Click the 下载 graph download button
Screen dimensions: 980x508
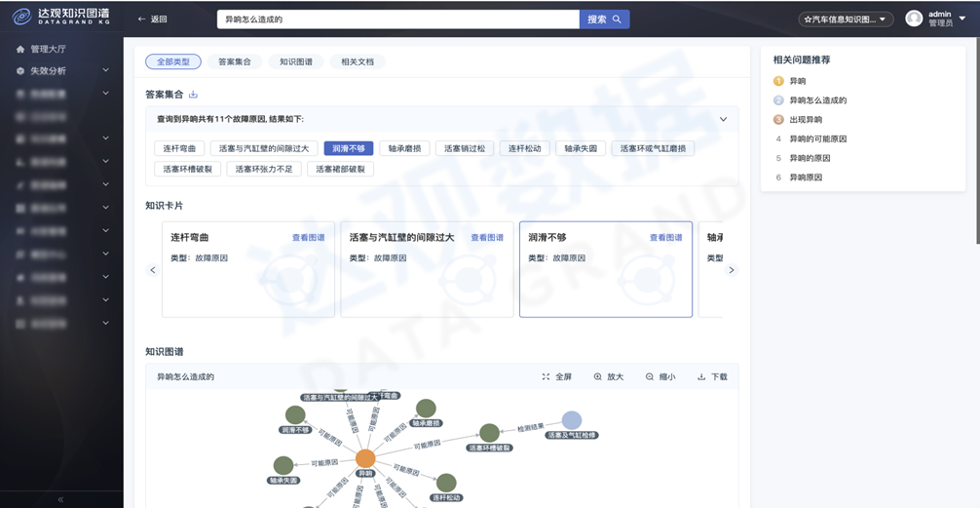click(x=712, y=376)
